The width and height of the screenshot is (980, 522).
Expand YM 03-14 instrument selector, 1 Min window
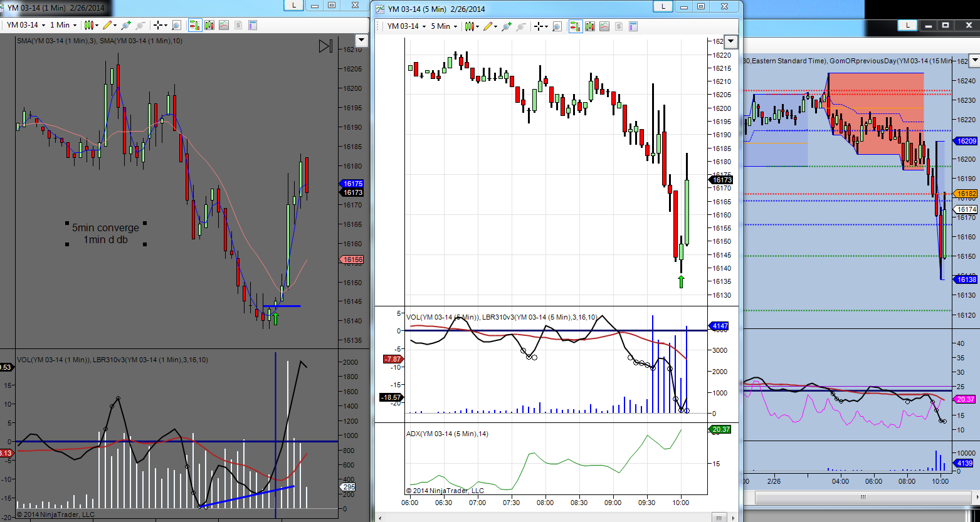(x=26, y=25)
